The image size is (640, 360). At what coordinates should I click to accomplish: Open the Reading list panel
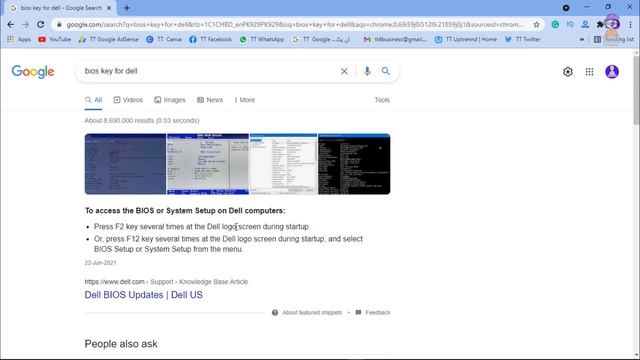(614, 39)
